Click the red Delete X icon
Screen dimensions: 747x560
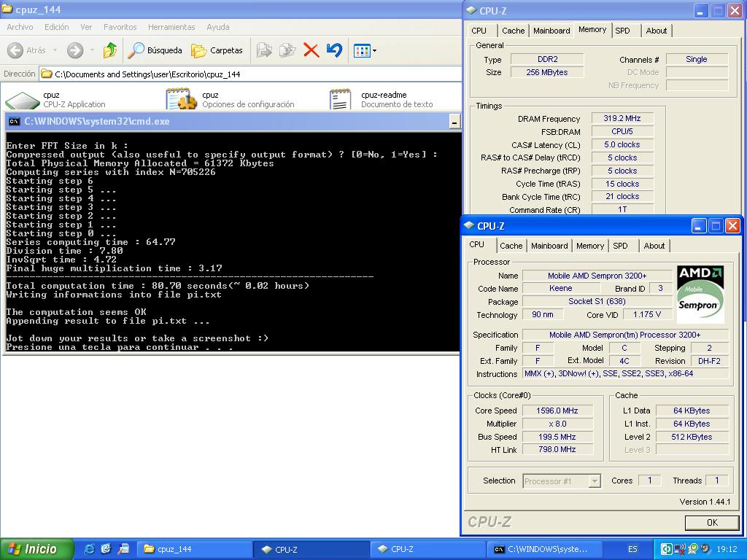click(x=311, y=50)
